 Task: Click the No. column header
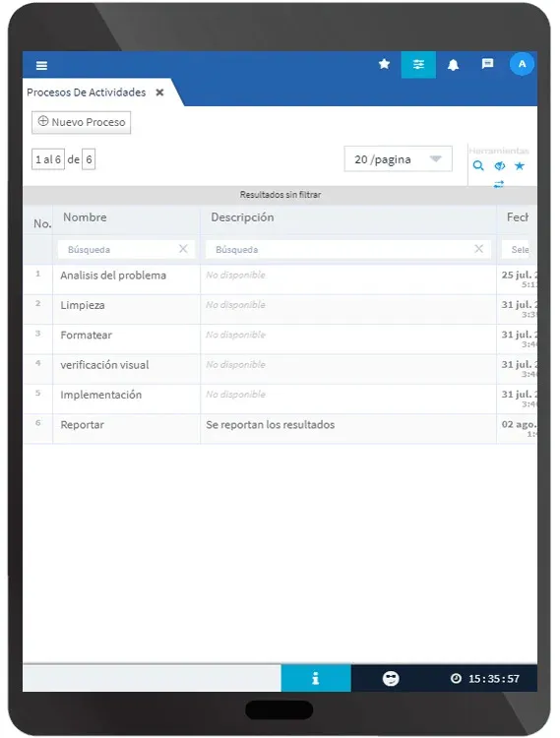tap(42, 224)
